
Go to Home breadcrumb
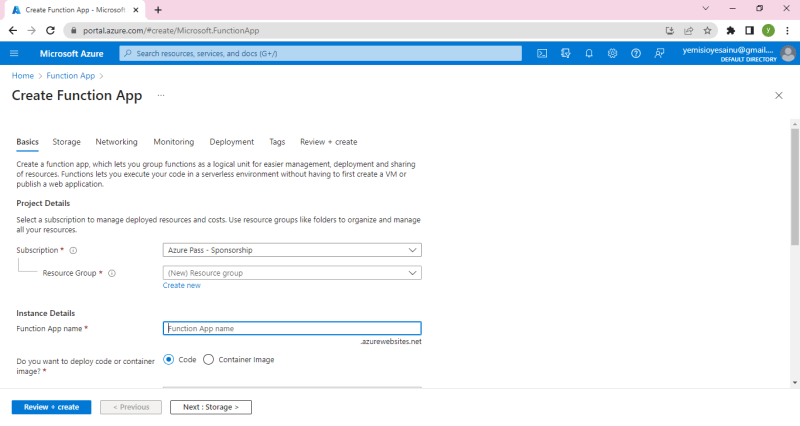click(x=23, y=76)
